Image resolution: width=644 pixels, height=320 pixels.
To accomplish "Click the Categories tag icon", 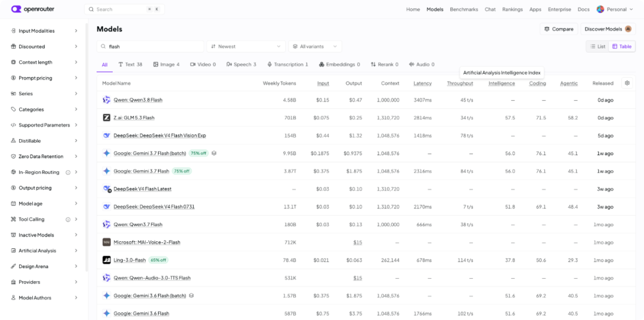I will click(14, 109).
